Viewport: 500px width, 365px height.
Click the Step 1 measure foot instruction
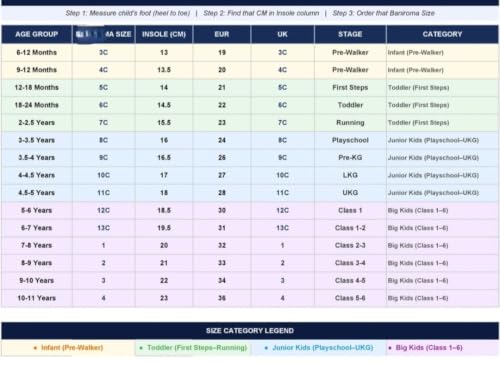(x=128, y=13)
